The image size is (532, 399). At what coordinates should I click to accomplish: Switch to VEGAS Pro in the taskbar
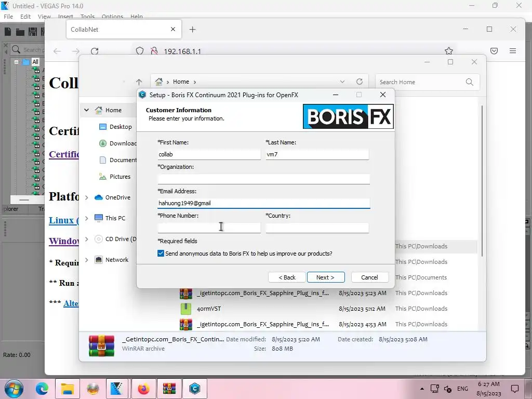[117, 389]
